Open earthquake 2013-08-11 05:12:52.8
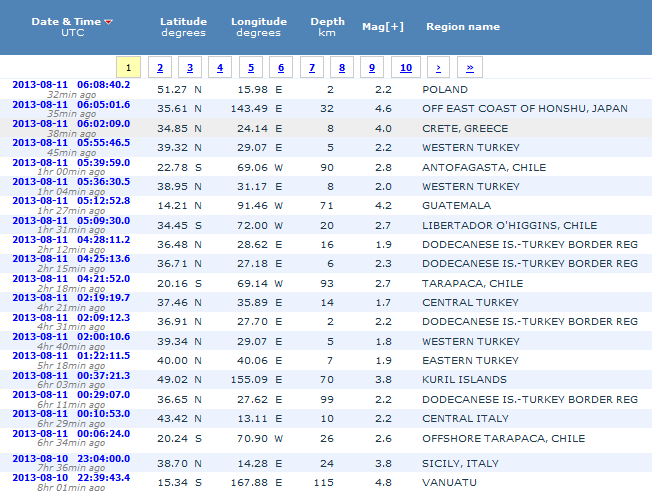Viewport: 652px width, 491px height. [71, 201]
